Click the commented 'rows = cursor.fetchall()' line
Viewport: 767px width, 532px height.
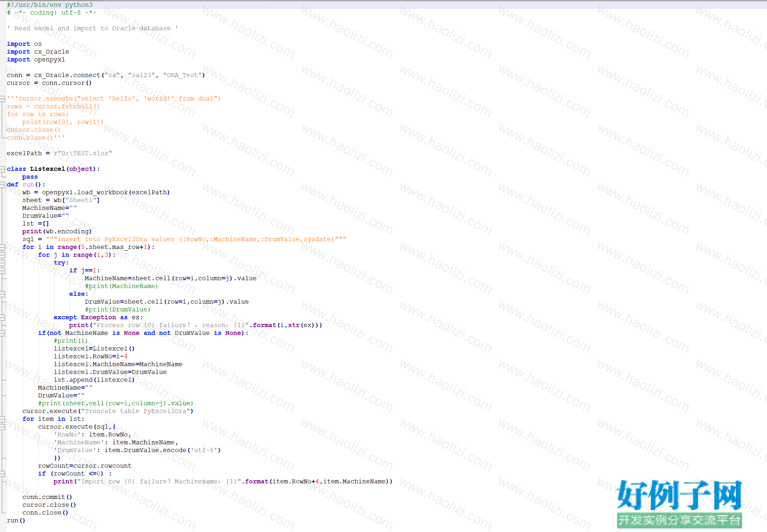click(53, 106)
